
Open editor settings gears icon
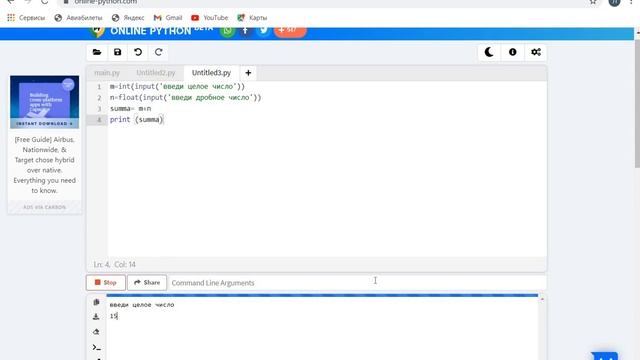tap(536, 52)
